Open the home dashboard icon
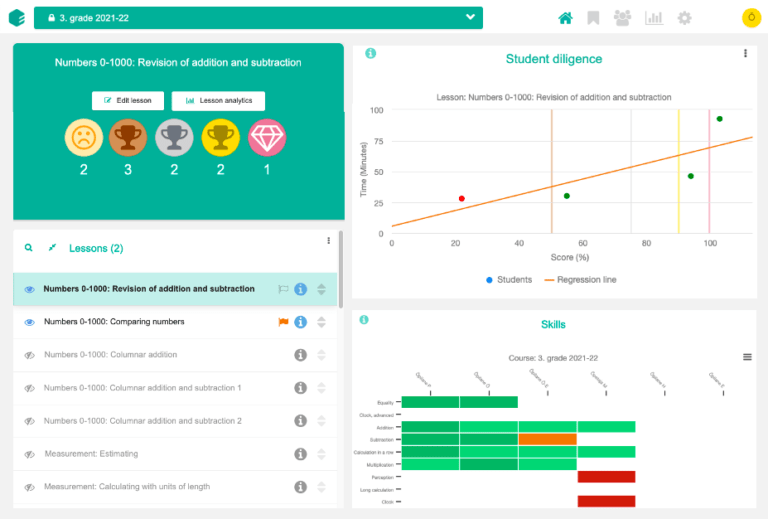768x519 pixels. pyautogui.click(x=565, y=18)
